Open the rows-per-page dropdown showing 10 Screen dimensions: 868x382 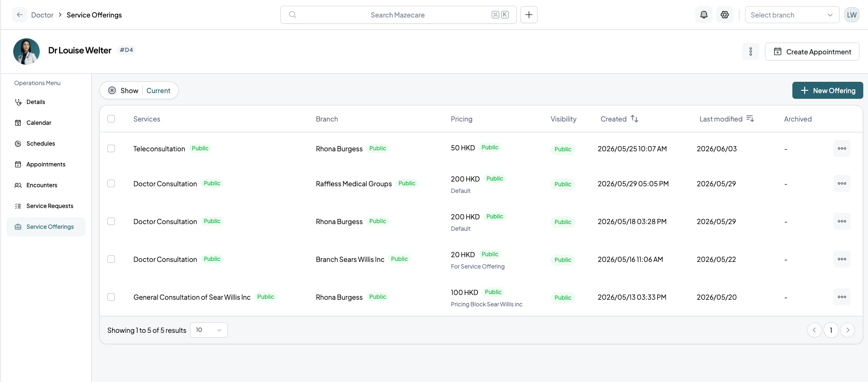tap(208, 330)
